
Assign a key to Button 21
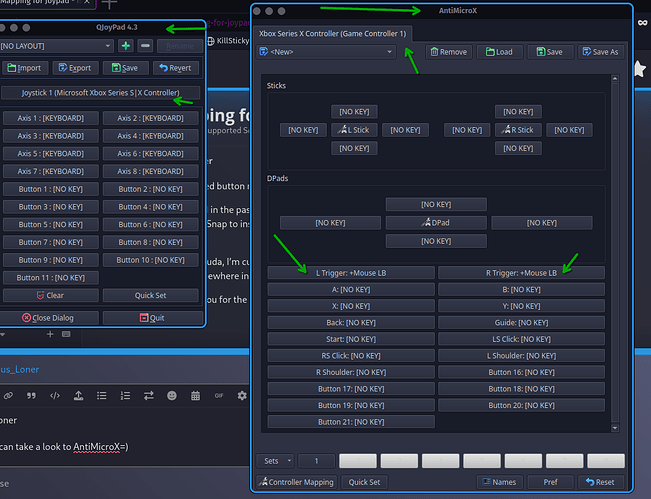click(351, 422)
